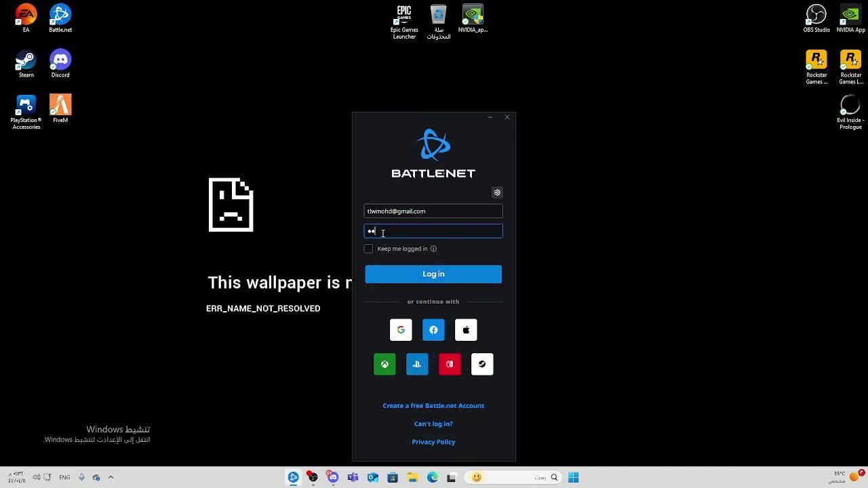Open Outlook from the taskbar
The height and width of the screenshot is (488, 868).
(x=372, y=478)
